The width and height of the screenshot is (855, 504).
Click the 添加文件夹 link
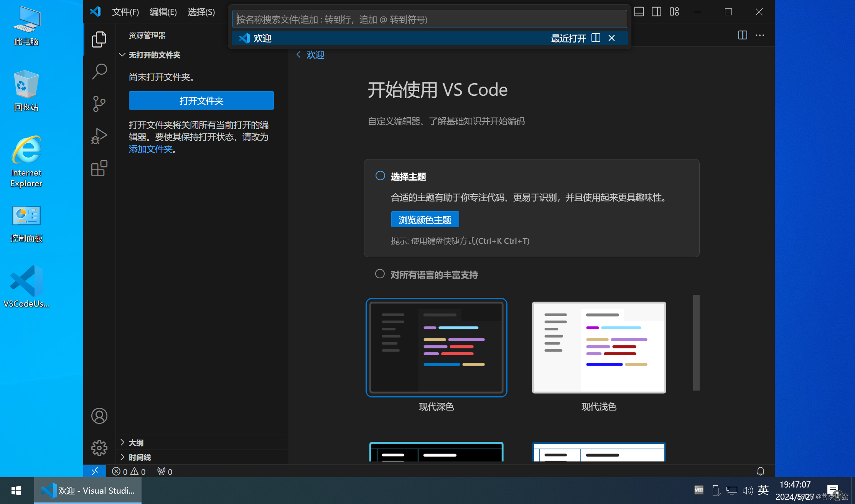(x=150, y=149)
